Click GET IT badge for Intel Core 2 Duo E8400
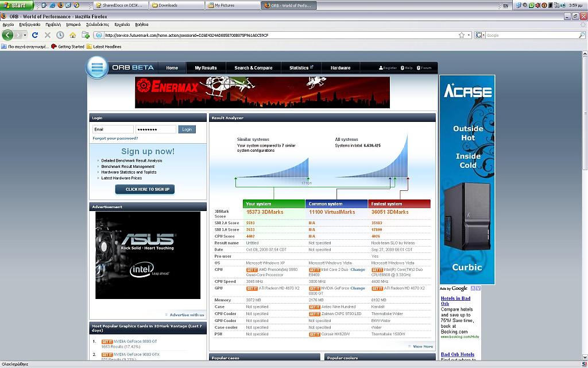The image size is (588, 368). coord(314,270)
